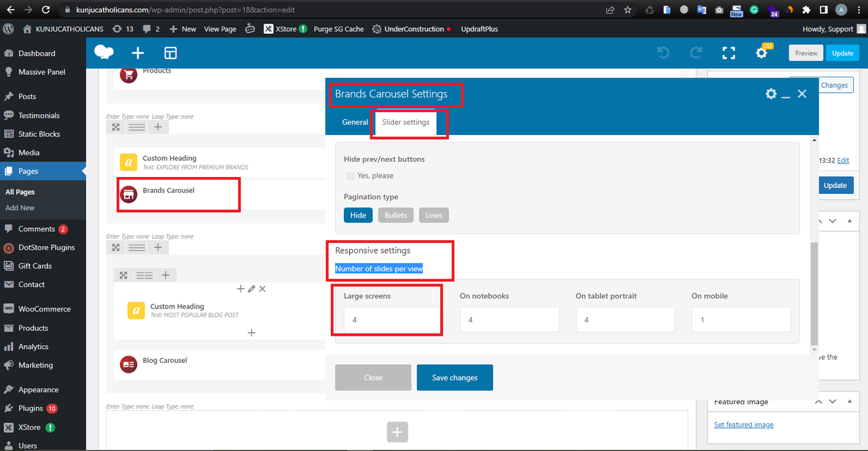868x451 pixels.
Task: Focus the Large screens slides field
Action: click(x=394, y=319)
